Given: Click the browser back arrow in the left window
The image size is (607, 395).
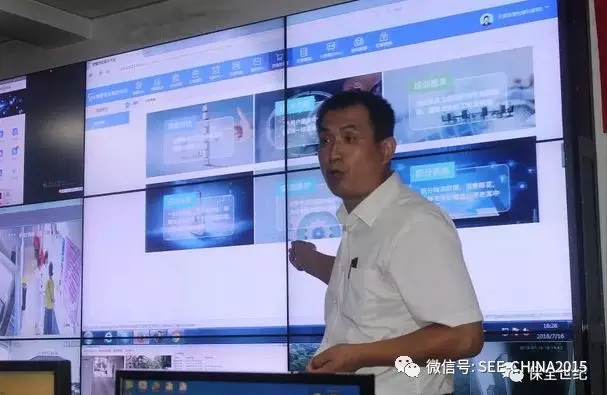Looking at the screenshot, I should (91, 74).
